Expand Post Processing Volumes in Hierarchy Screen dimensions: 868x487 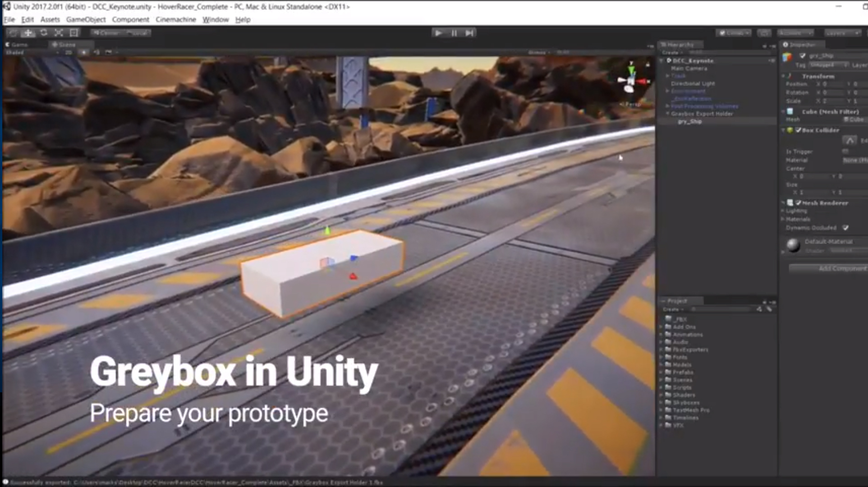[668, 106]
